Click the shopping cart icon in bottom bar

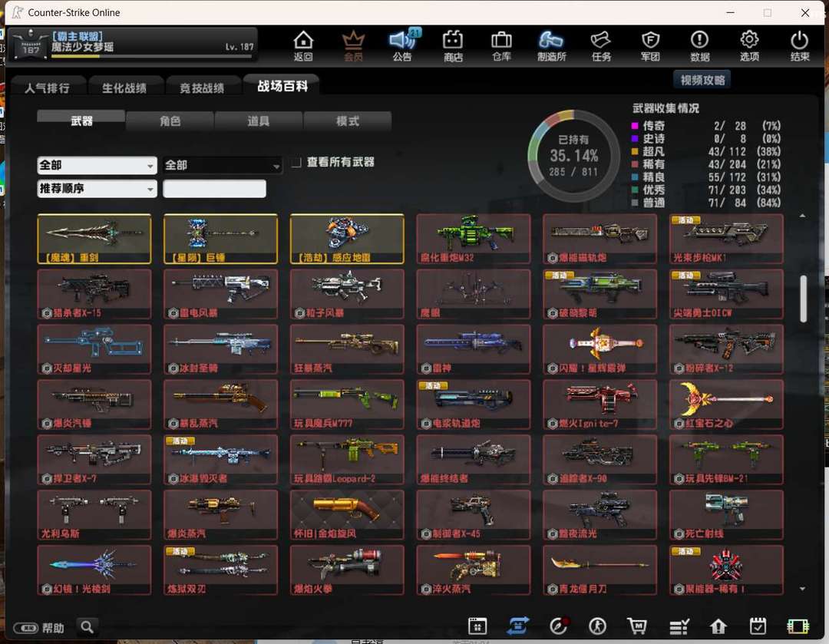(x=636, y=626)
